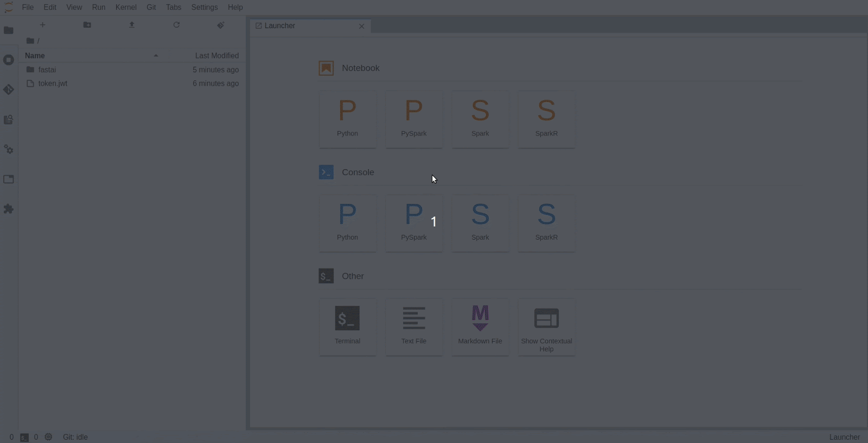
Task: Open Running Terminals and Kernels panel
Action: click(9, 60)
